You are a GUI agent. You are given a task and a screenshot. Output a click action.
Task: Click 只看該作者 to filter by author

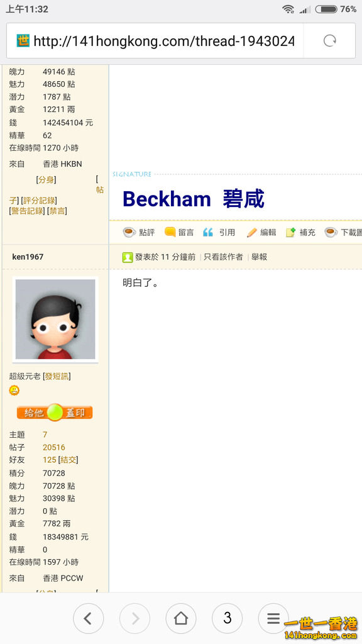click(x=223, y=257)
